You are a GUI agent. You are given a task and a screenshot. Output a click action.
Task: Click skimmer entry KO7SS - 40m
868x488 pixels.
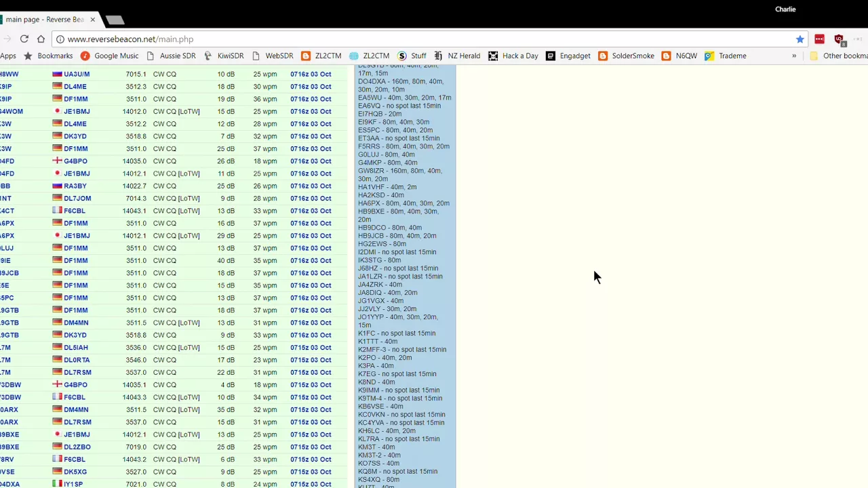pos(378,464)
